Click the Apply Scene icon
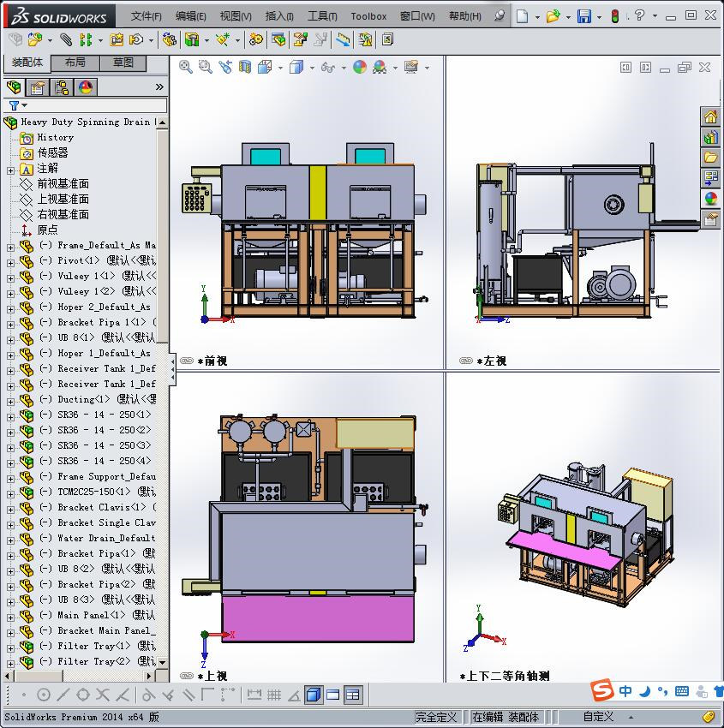Image resolution: width=724 pixels, height=728 pixels. [380, 68]
